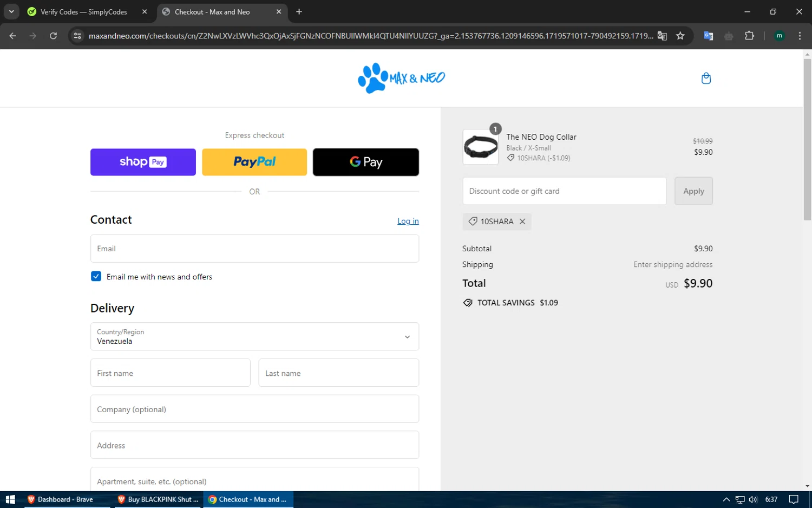The width and height of the screenshot is (812, 508).
Task: Open the translate page icon in address bar
Action: tap(662, 36)
